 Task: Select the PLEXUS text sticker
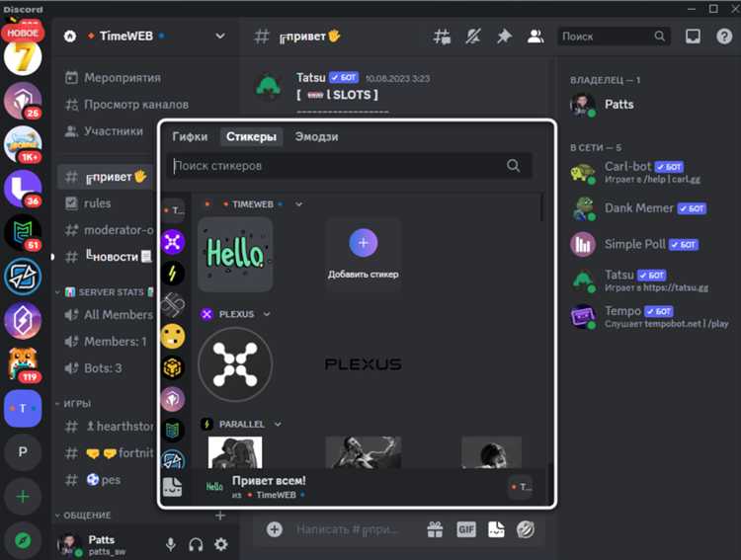coord(363,364)
